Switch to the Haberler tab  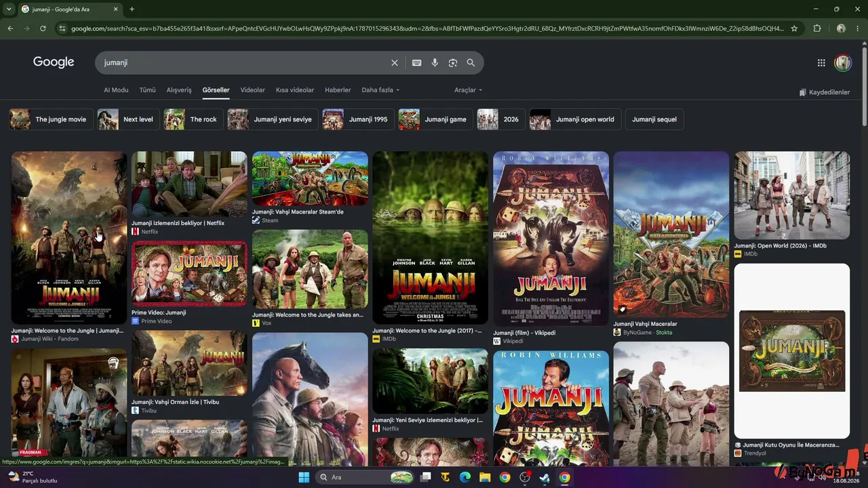click(338, 90)
